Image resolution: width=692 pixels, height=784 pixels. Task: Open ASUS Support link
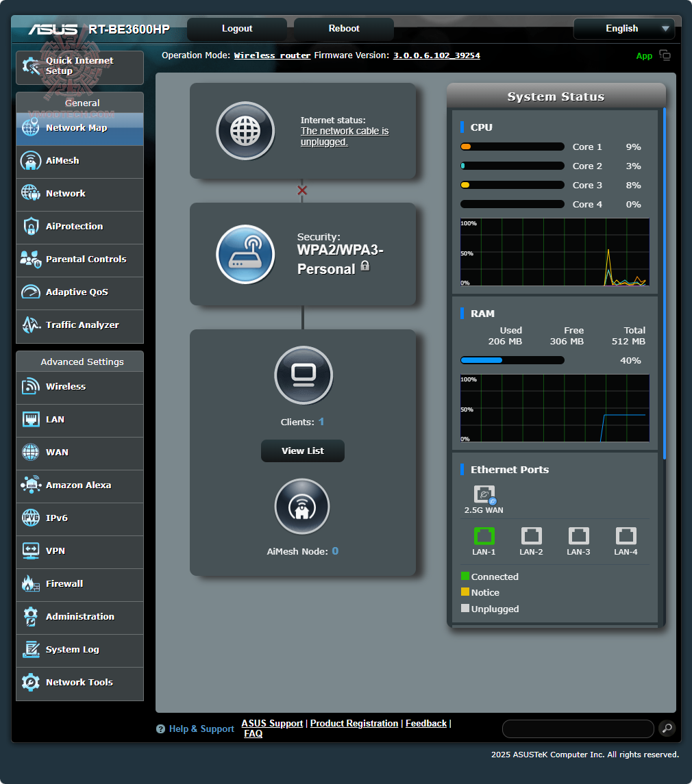pos(272,724)
